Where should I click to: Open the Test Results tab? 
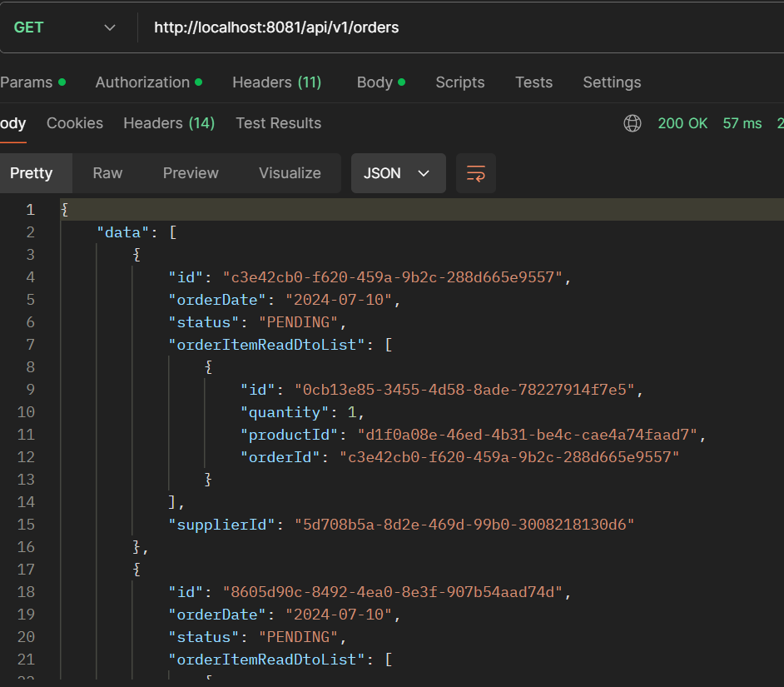coord(278,123)
